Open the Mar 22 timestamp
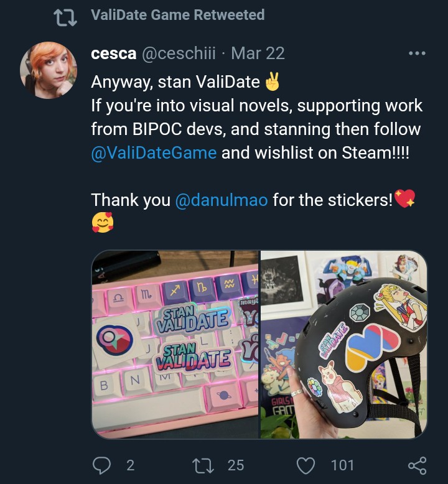The height and width of the screenshot is (484, 448). point(258,54)
